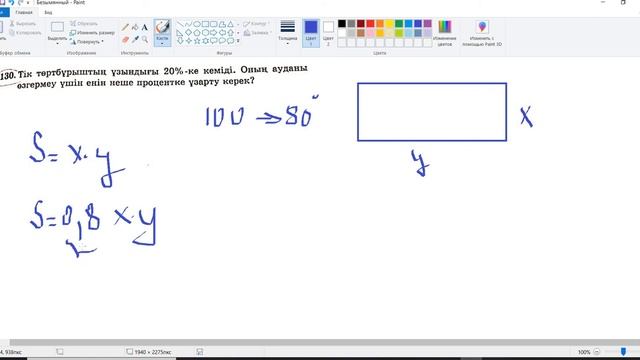Choose the rounded rectangular callout shape
This screenshot has width=640, height=360.
click(x=214, y=41)
